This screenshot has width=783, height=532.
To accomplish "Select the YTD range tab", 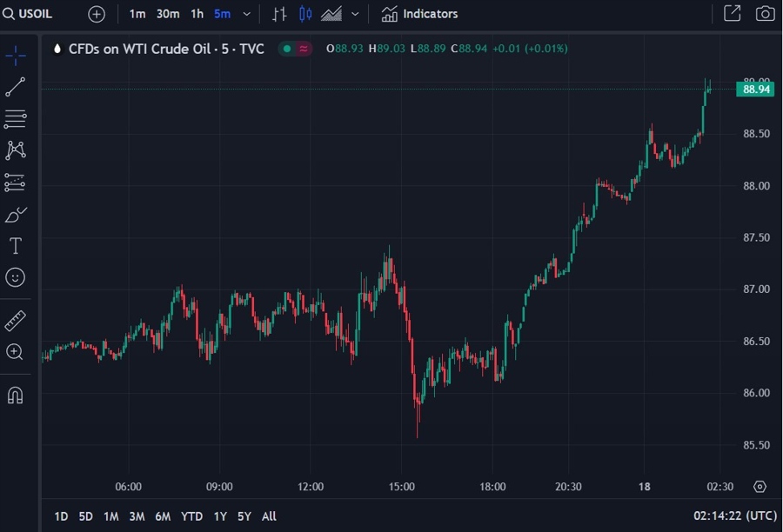I will [191, 515].
